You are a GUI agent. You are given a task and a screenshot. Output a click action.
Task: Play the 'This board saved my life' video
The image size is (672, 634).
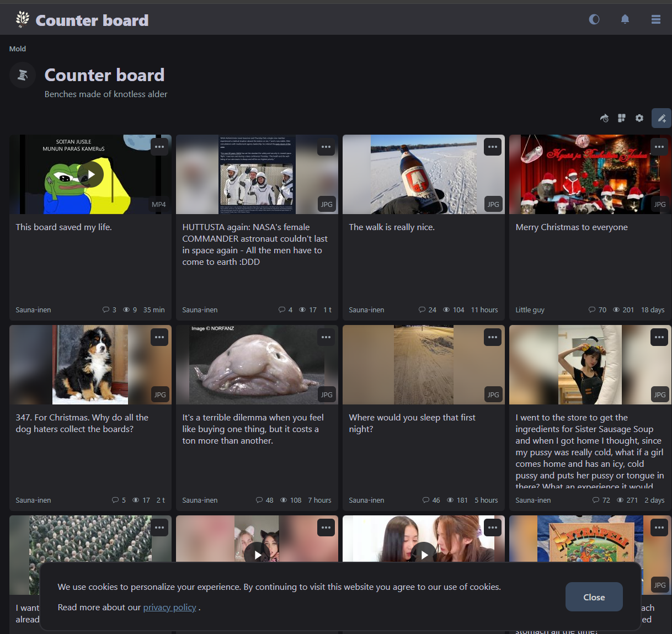90,174
